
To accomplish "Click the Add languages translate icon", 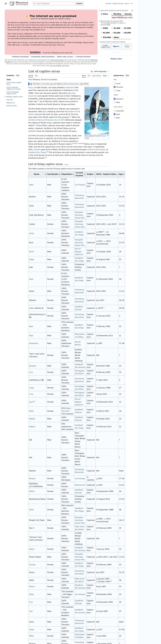I will (x=92, y=71).
